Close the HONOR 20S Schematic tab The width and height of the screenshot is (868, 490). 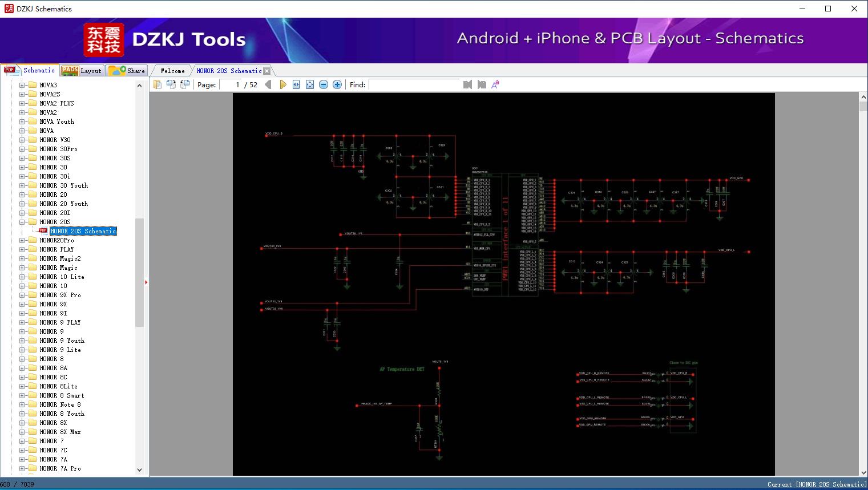pyautogui.click(x=267, y=71)
